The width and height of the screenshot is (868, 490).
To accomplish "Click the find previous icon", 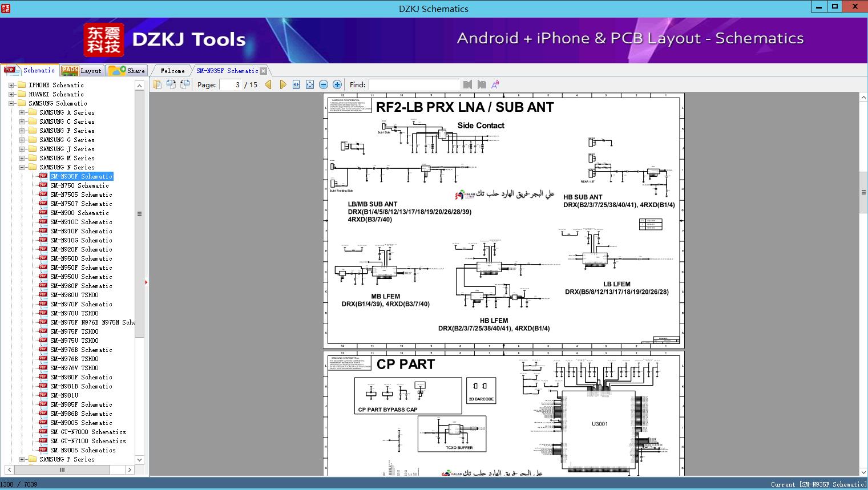I will 468,84.
